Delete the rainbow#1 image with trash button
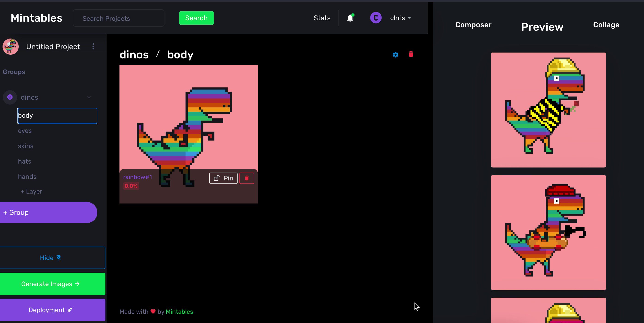This screenshot has height=323, width=644. click(247, 178)
